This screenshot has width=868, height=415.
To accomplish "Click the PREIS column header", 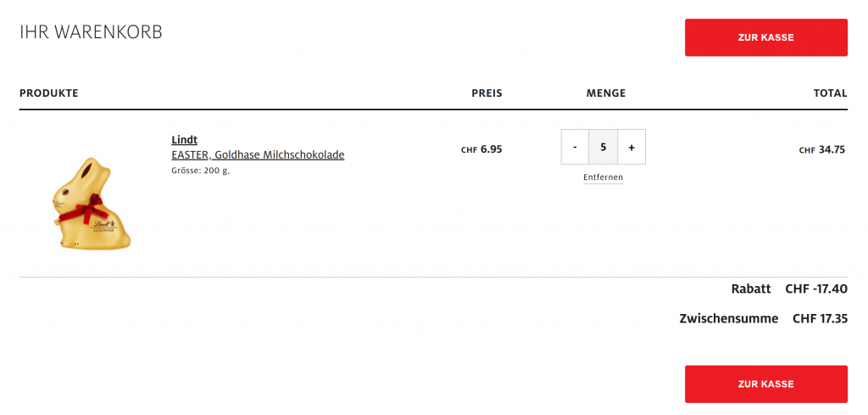I will (x=487, y=93).
